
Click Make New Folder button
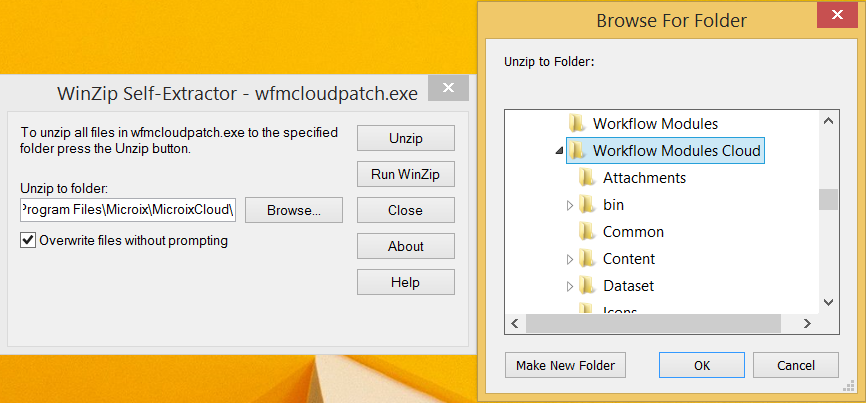tap(565, 365)
